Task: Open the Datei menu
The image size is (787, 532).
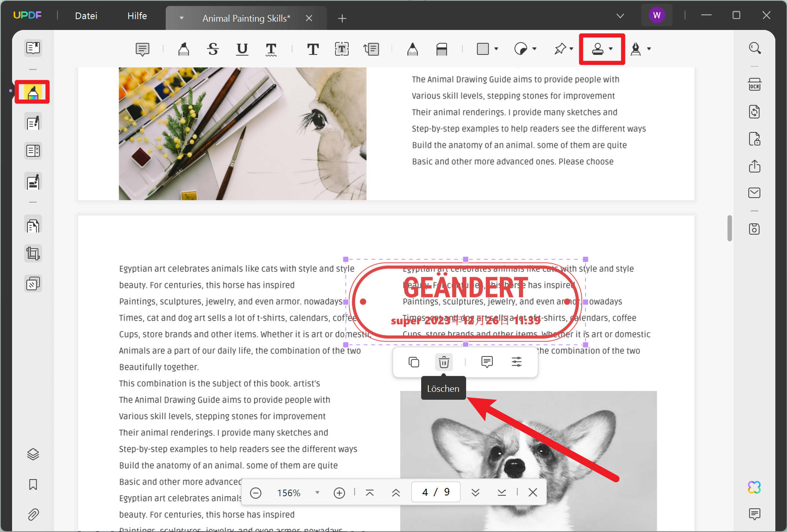Action: pyautogui.click(x=86, y=16)
